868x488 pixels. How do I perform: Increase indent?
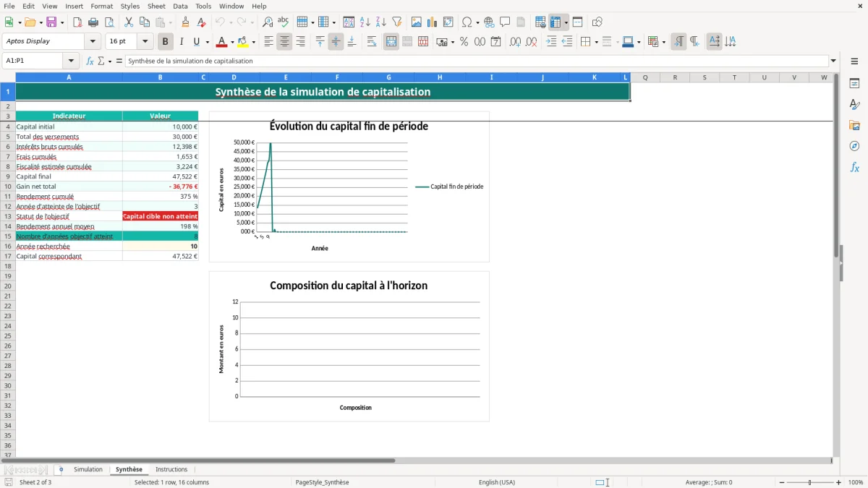(551, 42)
